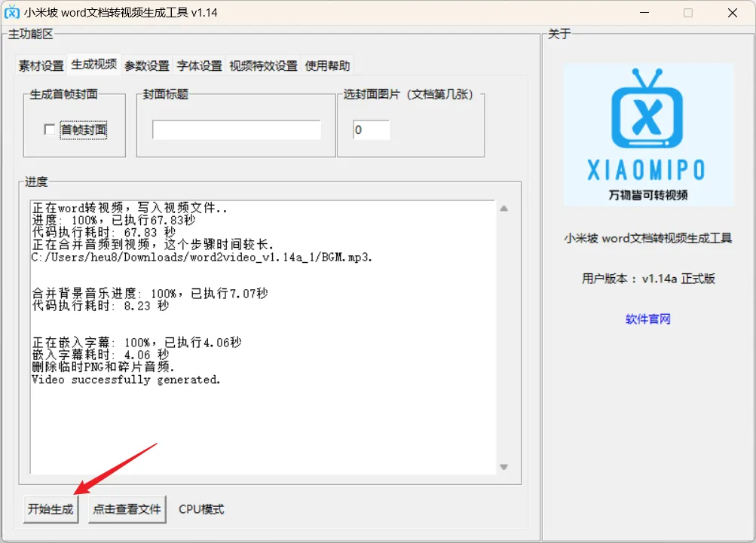This screenshot has height=543, width=756.
Task: Show the 使用帮助 tab
Action: [327, 66]
